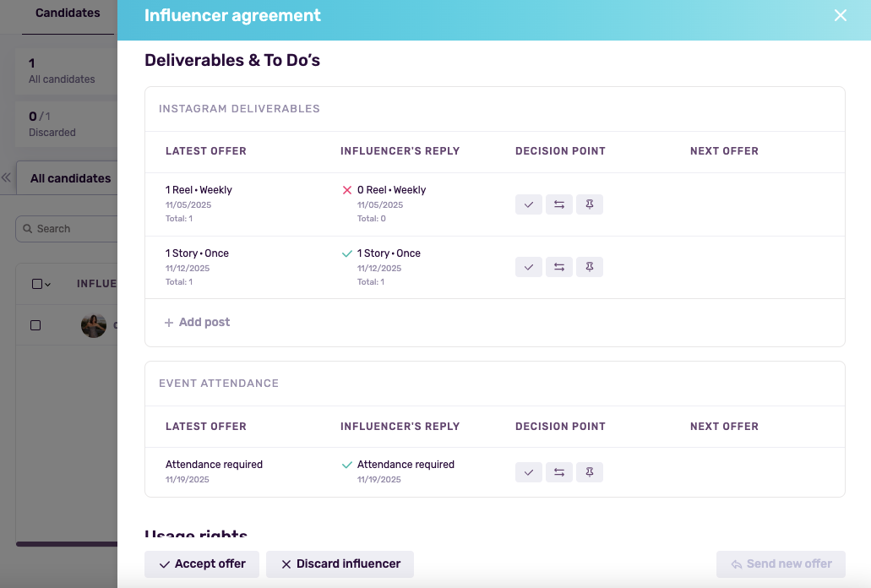Switch to the Candidates tab

(68, 14)
